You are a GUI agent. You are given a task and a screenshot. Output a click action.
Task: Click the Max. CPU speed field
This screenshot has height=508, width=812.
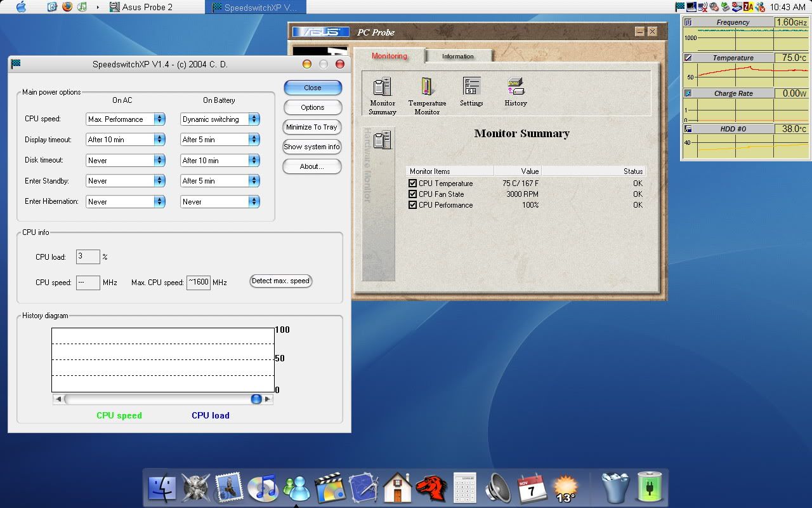click(199, 282)
